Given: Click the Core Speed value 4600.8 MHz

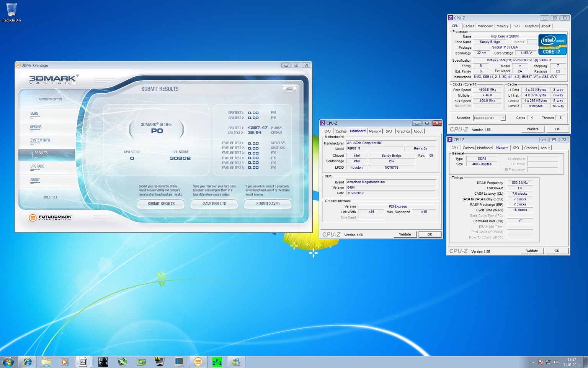Looking at the screenshot, I should [x=487, y=90].
